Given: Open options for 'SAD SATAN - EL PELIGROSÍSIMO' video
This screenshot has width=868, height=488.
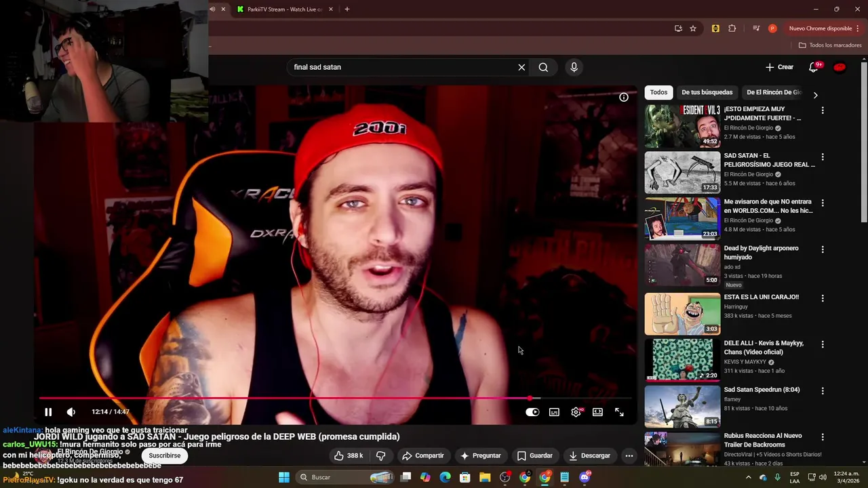Looking at the screenshot, I should pyautogui.click(x=823, y=157).
